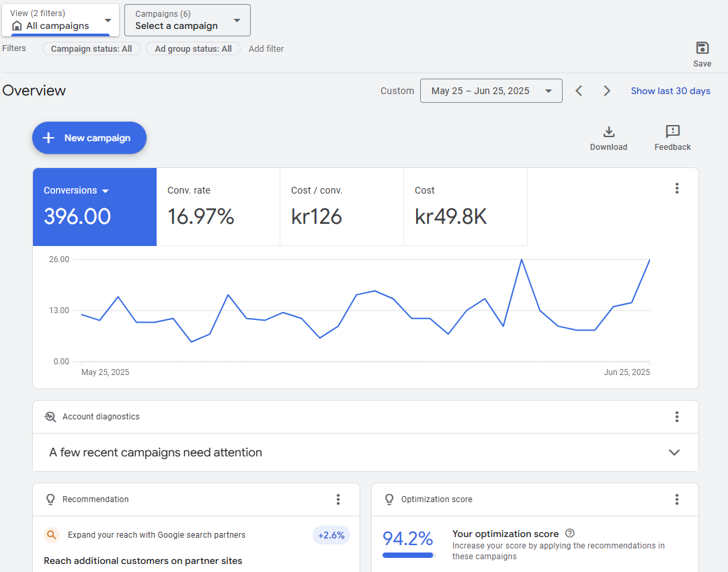This screenshot has height=572, width=728.
Task: Click the May 25, 2025 axis label
Action: (x=105, y=372)
